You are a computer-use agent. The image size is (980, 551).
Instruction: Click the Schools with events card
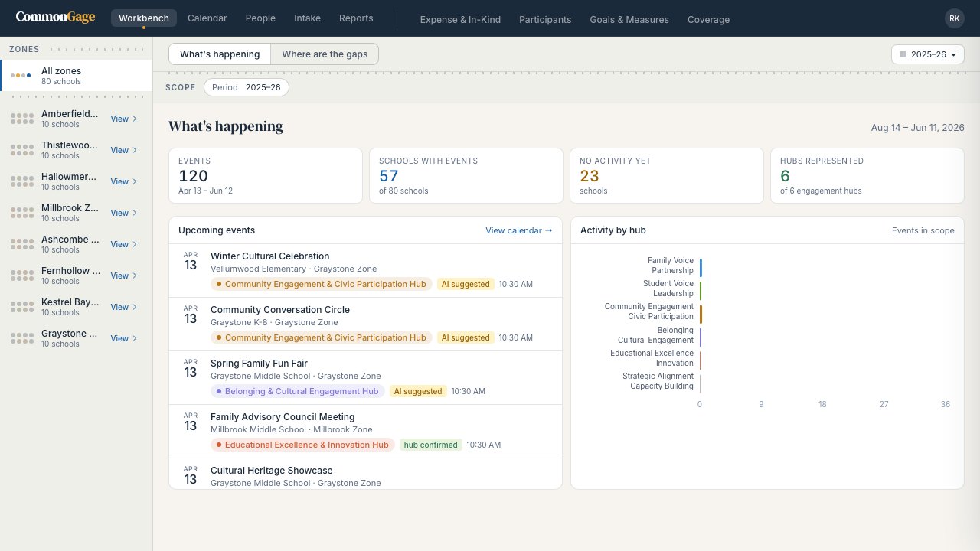click(466, 176)
